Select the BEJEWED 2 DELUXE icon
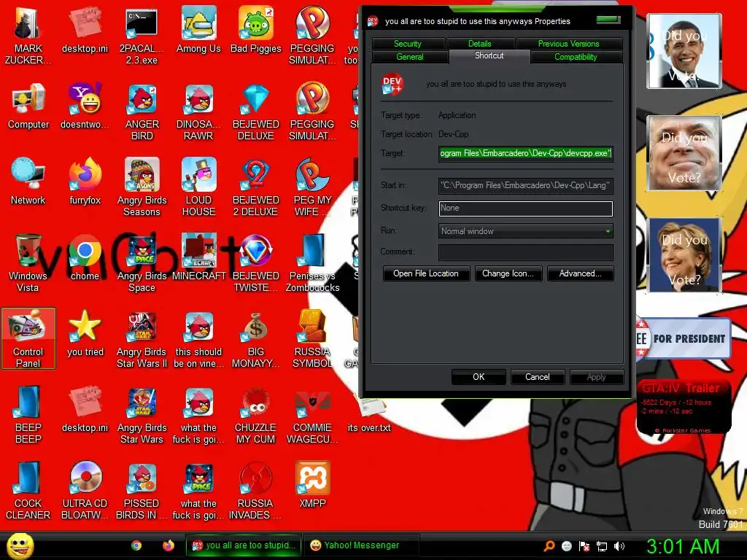 [256, 187]
